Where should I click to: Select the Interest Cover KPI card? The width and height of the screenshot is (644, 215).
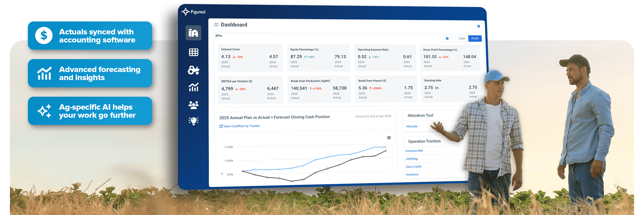point(250,58)
